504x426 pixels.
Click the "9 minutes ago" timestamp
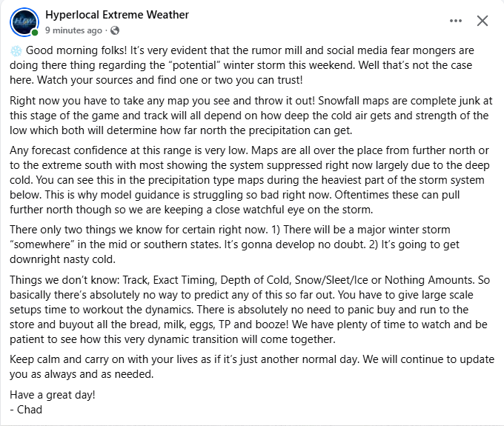pos(73,31)
